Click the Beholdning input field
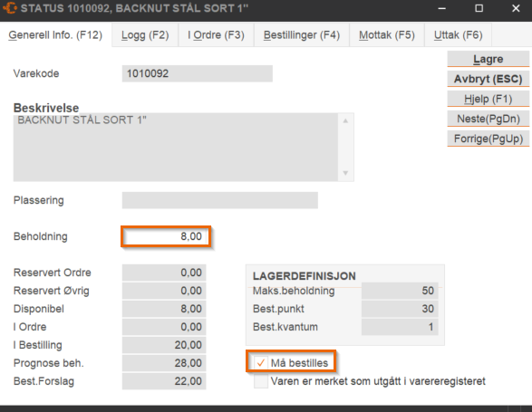 point(166,236)
